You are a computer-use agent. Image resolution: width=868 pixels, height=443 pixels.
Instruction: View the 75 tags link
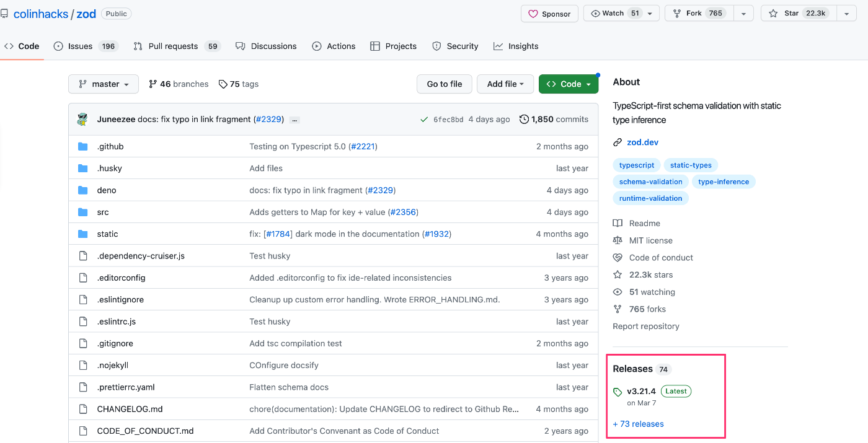point(239,84)
